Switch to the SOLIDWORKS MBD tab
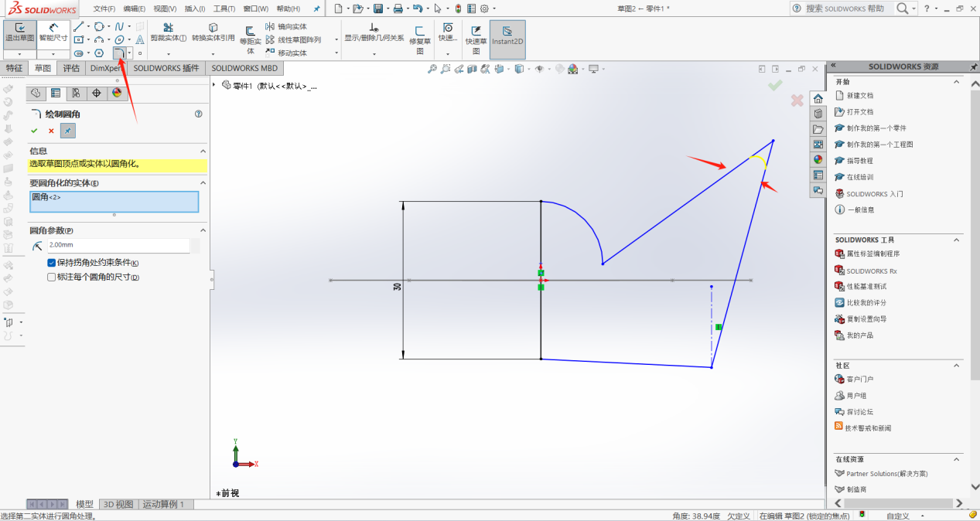980x521 pixels. pyautogui.click(x=244, y=68)
